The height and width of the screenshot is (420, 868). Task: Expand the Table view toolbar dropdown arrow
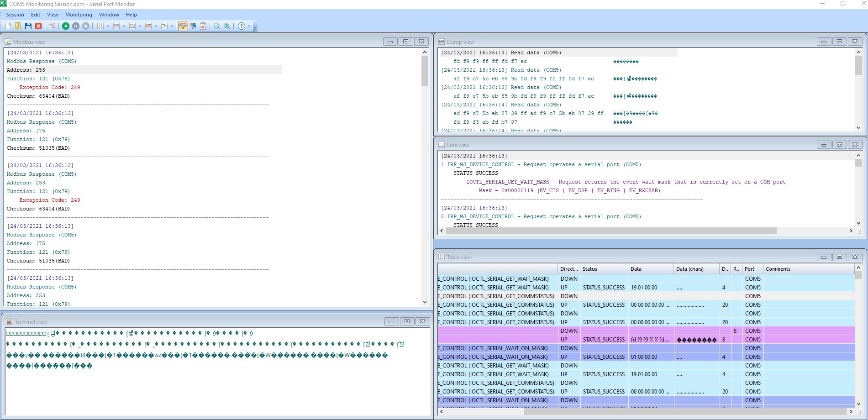[108, 26]
